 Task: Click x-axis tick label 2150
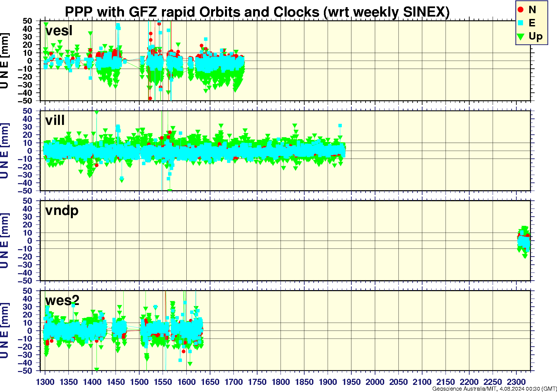tap(446, 382)
